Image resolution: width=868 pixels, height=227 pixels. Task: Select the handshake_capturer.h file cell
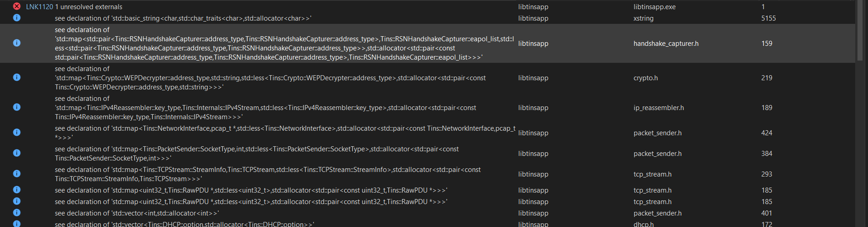click(666, 44)
